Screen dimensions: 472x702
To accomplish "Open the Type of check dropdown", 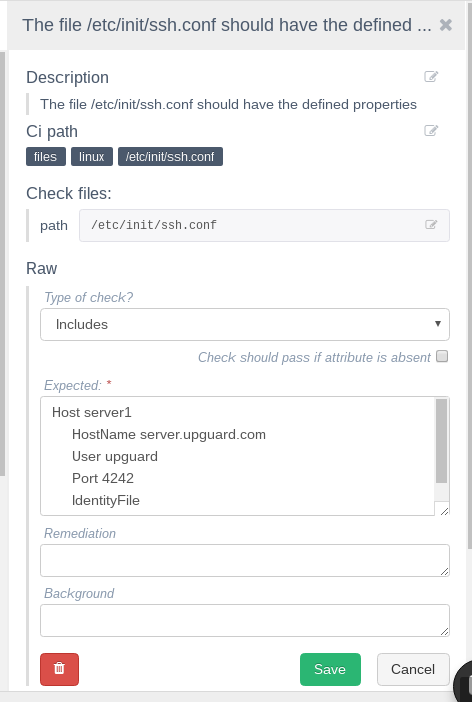I will [245, 324].
